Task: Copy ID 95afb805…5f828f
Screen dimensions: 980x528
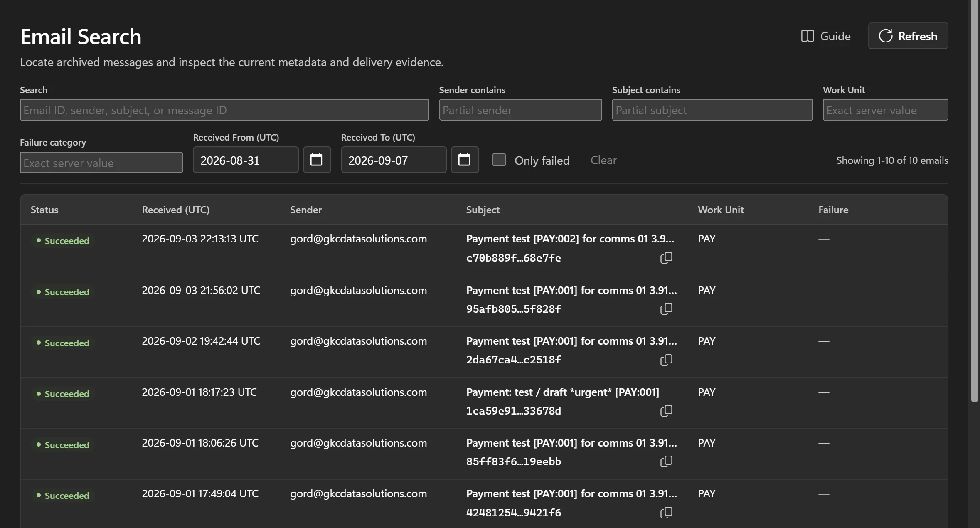Action: pyautogui.click(x=666, y=309)
